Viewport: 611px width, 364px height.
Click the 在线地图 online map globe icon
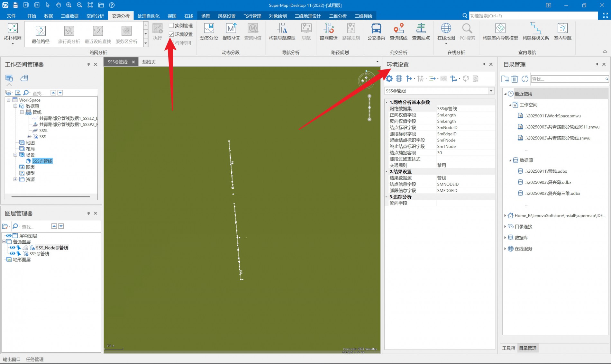click(x=446, y=29)
